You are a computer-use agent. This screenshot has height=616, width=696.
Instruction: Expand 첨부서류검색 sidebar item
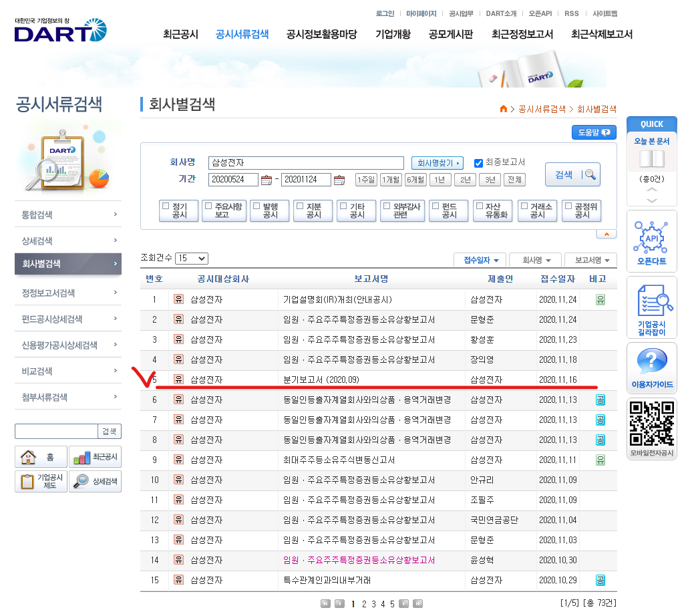click(68, 397)
